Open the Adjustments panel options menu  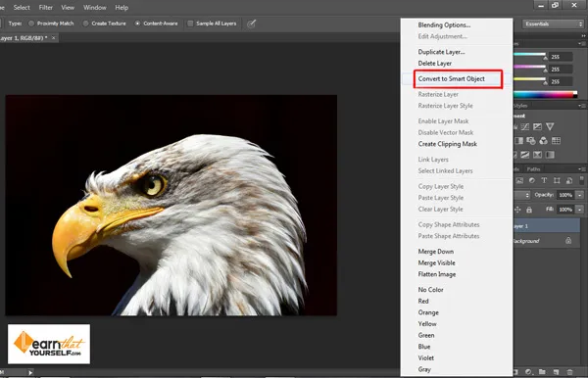click(582, 106)
